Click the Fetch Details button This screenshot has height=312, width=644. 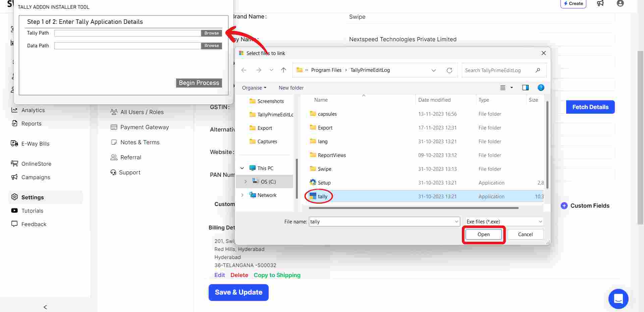point(590,107)
